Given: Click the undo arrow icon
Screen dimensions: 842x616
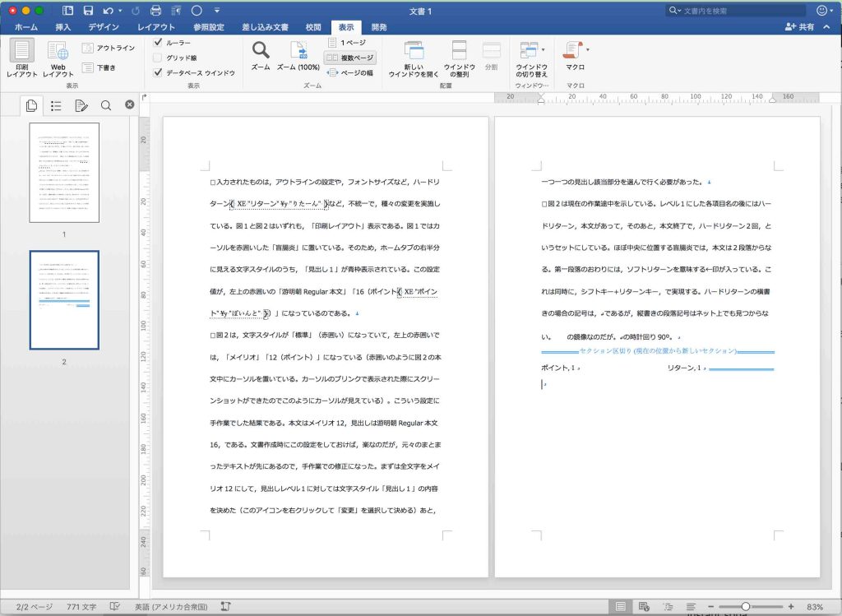Looking at the screenshot, I should click(x=108, y=10).
